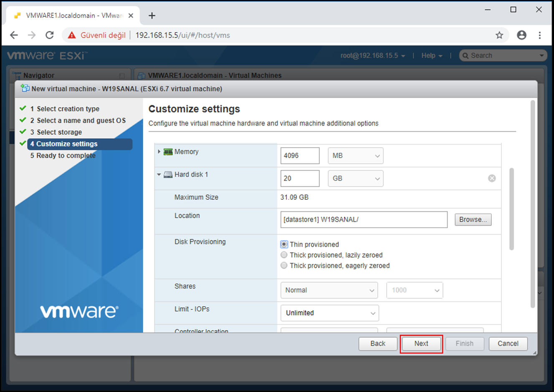Click the Next button
This screenshot has width=554, height=392.
[x=421, y=344]
